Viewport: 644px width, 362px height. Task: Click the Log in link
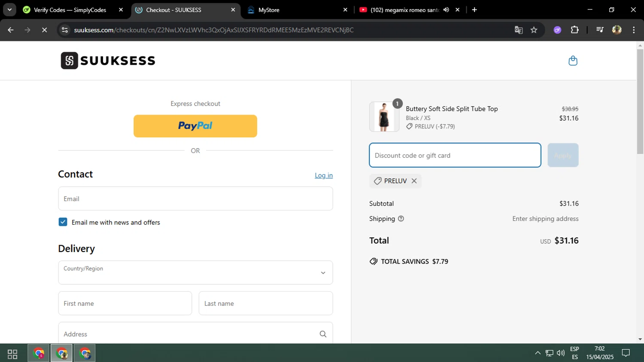click(324, 175)
